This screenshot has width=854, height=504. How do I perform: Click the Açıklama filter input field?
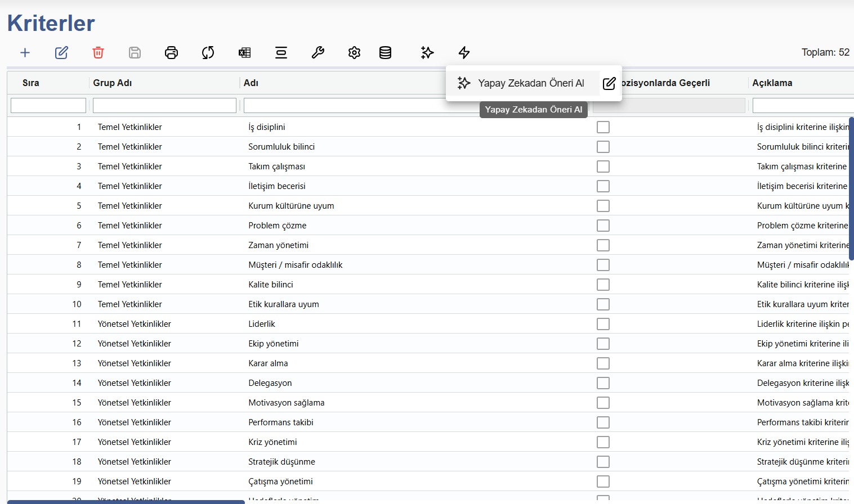[803, 105]
